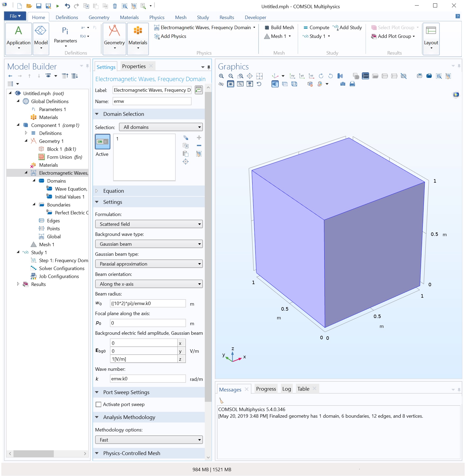
Task: Open the Formulation Scattered field dropdown
Action: (x=149, y=224)
